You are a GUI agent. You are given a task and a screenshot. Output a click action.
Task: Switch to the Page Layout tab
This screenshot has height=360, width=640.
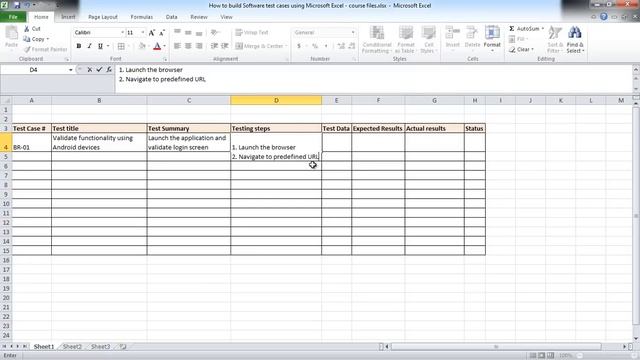(x=103, y=17)
